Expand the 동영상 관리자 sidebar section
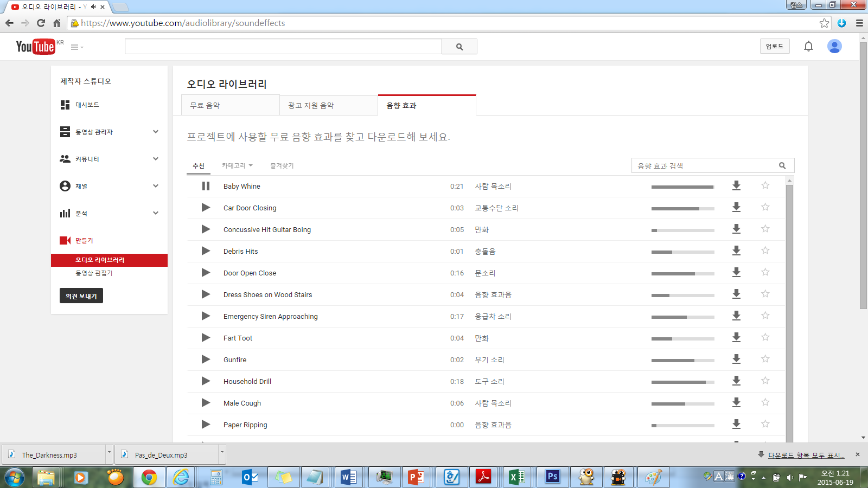The width and height of the screenshot is (868, 488). coord(156,132)
